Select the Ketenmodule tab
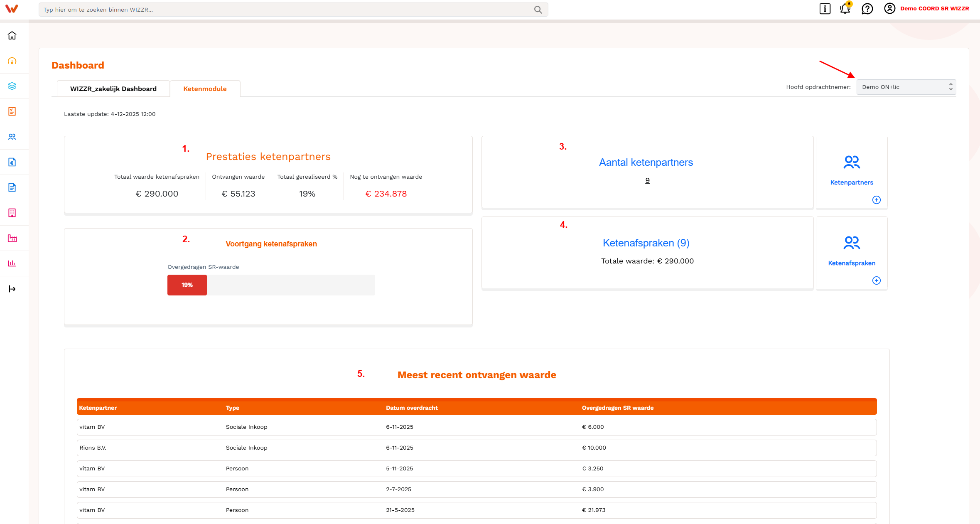This screenshot has width=980, height=524. (205, 89)
